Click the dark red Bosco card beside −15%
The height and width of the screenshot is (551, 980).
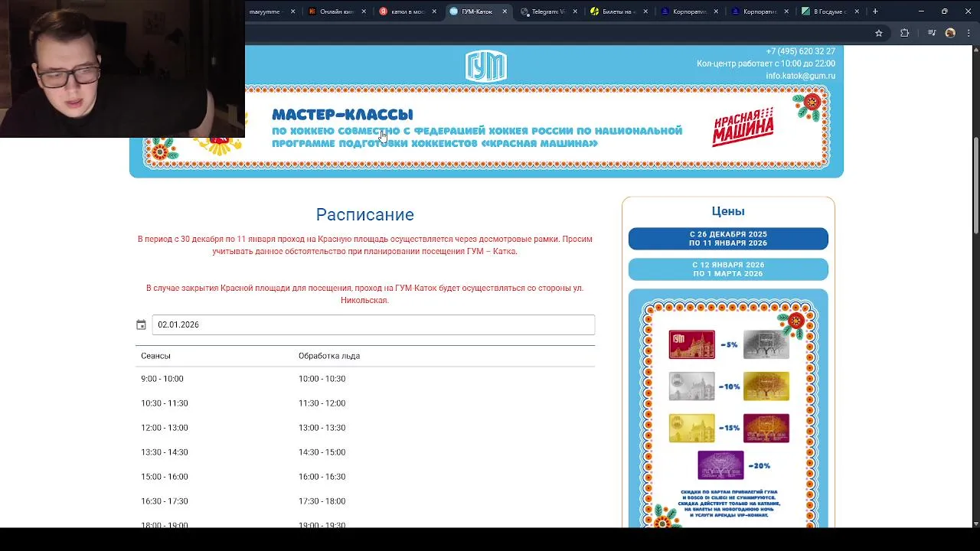click(x=766, y=428)
